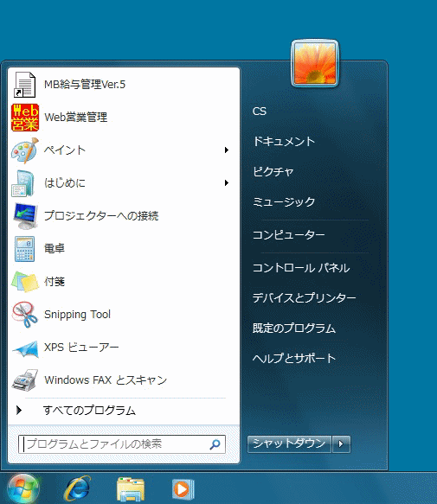Open 既定のプログラム

pyautogui.click(x=294, y=329)
